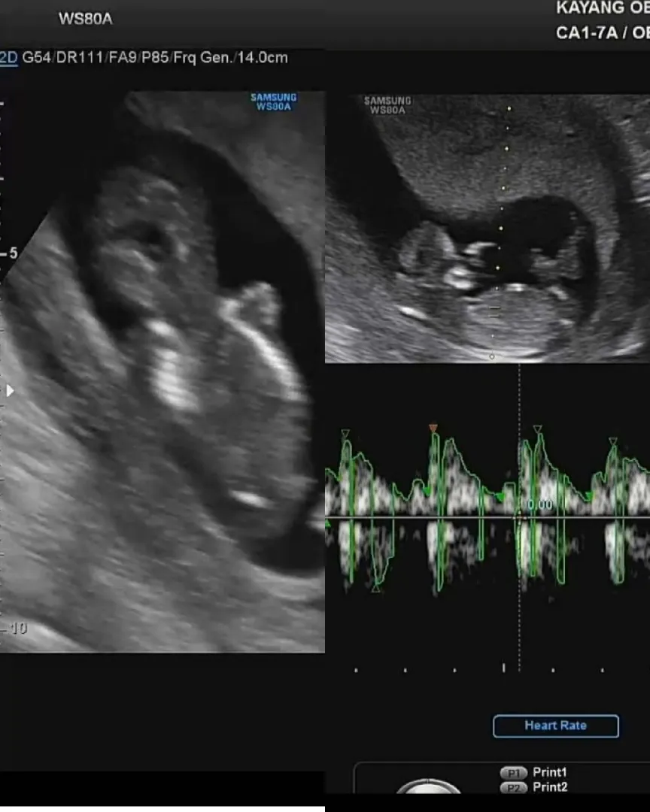Select the caliper crosshair on the Doppler baseline
650x812 pixels.
(519, 517)
